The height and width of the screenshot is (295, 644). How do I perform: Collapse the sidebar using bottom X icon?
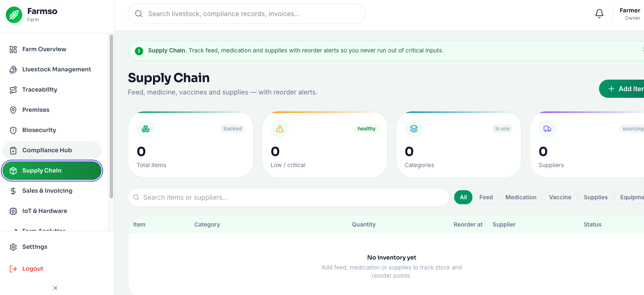point(55,288)
